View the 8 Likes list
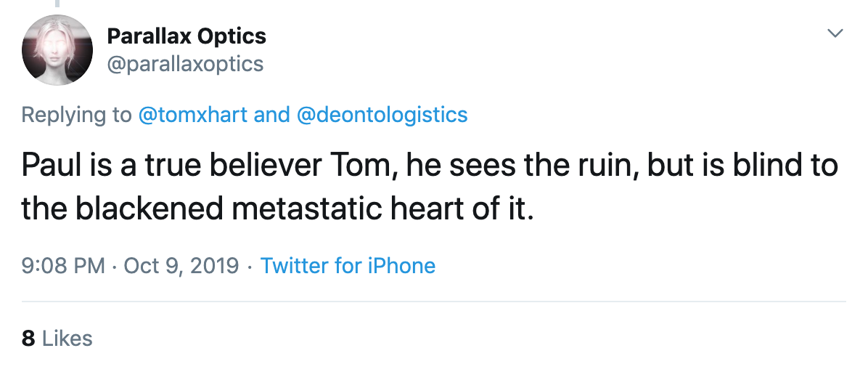 (57, 338)
